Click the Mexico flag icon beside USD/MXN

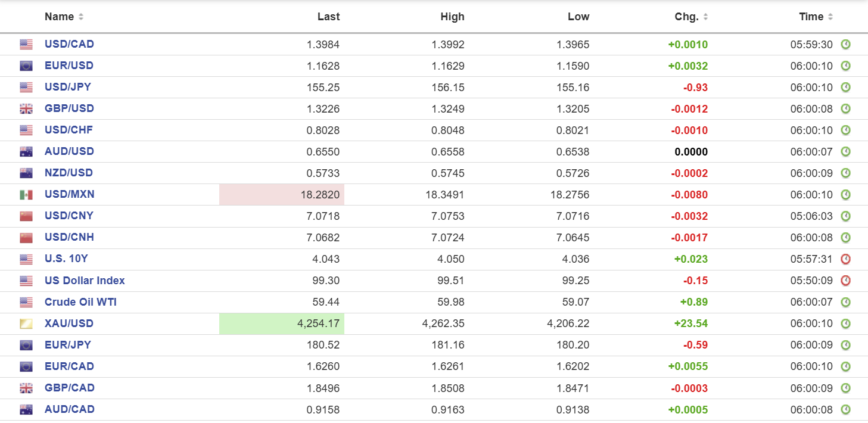(26, 195)
